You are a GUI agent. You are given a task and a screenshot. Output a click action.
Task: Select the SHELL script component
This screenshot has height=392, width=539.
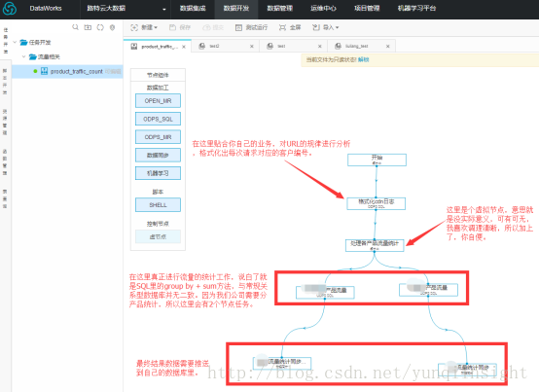coord(158,205)
